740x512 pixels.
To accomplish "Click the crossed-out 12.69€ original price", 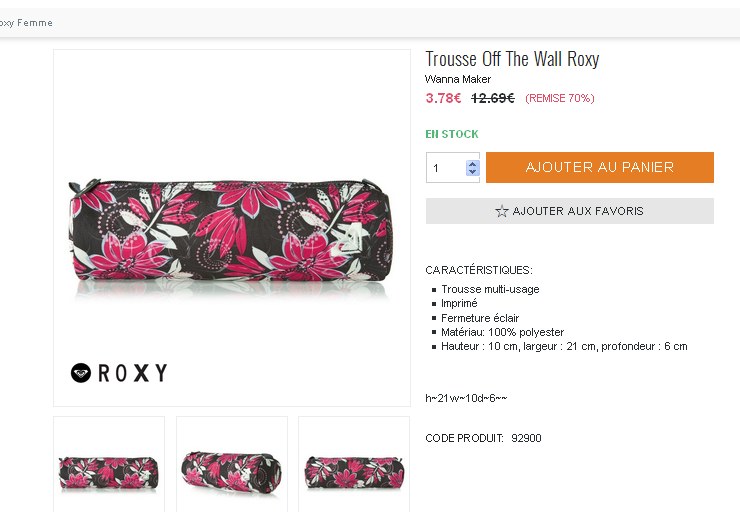I will (493, 98).
